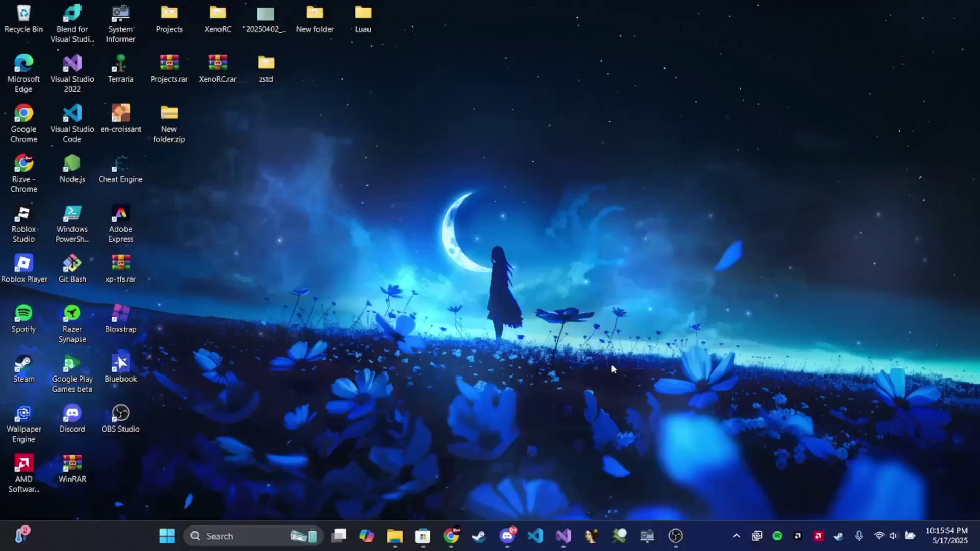
Task: Open Steam from the taskbar
Action: click(479, 536)
